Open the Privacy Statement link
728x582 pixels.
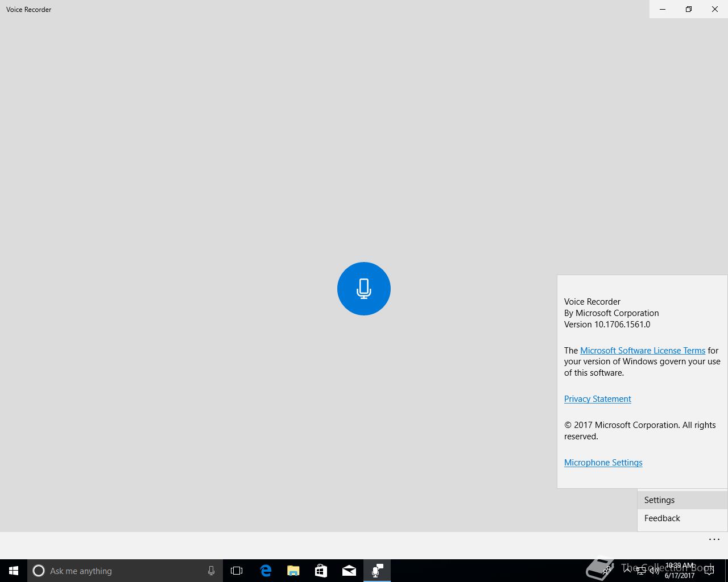(x=598, y=399)
